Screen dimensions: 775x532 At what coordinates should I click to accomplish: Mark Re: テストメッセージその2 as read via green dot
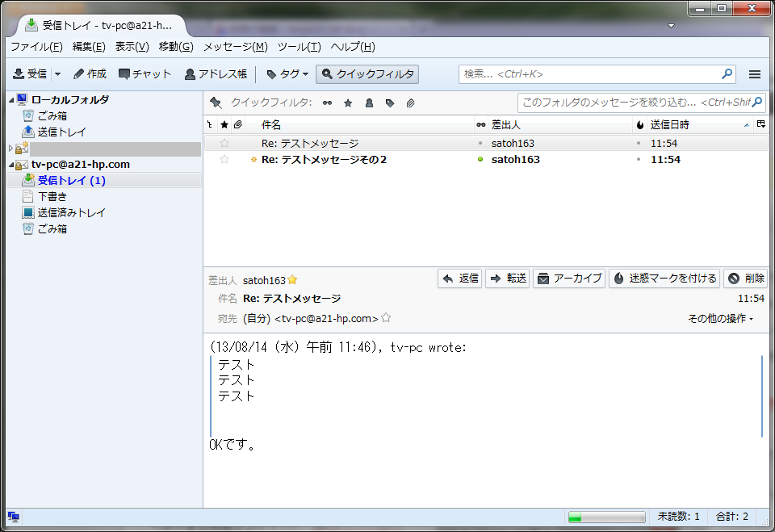pos(480,160)
